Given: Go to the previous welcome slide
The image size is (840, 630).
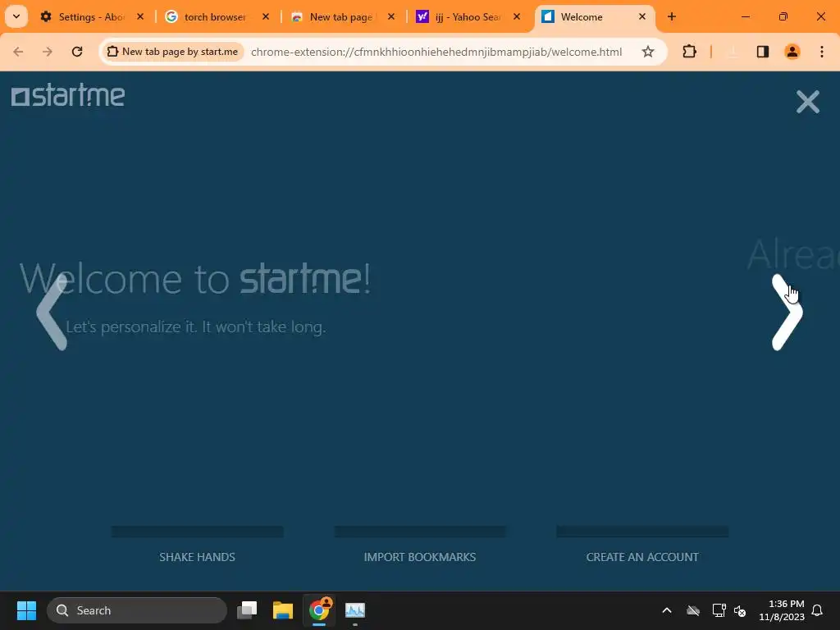Looking at the screenshot, I should click(x=52, y=313).
